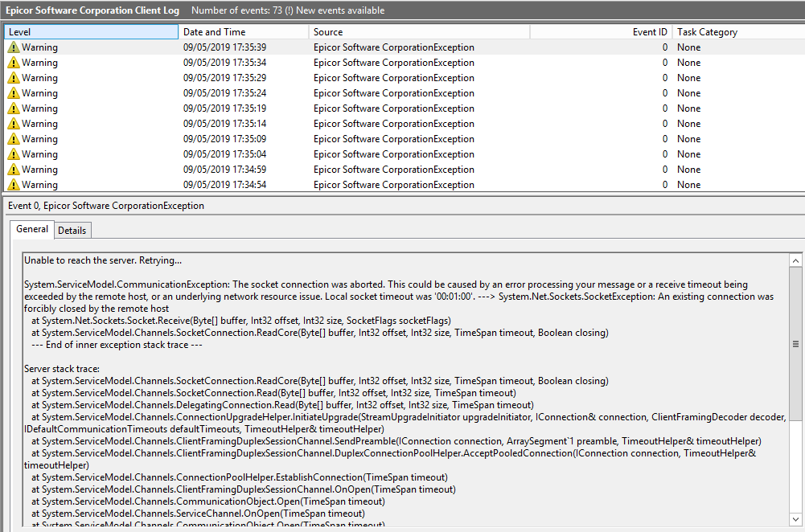The height and width of the screenshot is (532, 805).
Task: Click the ServiceChannel.OnOpen stack trace line
Action: tap(198, 514)
